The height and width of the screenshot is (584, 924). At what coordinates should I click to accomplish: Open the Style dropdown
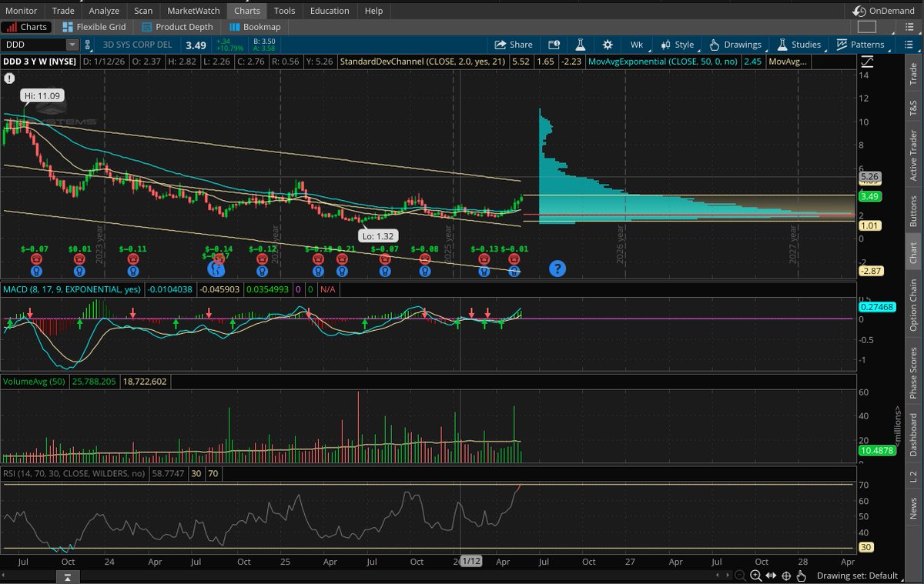(677, 45)
